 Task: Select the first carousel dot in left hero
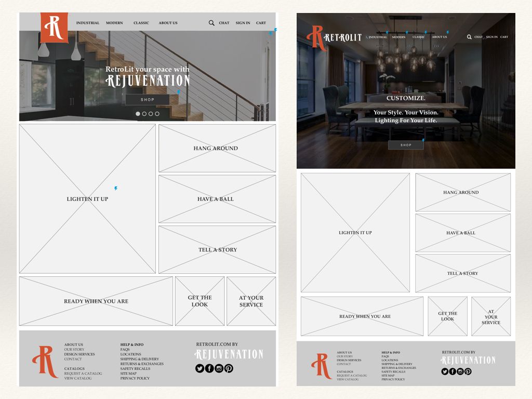[138, 114]
